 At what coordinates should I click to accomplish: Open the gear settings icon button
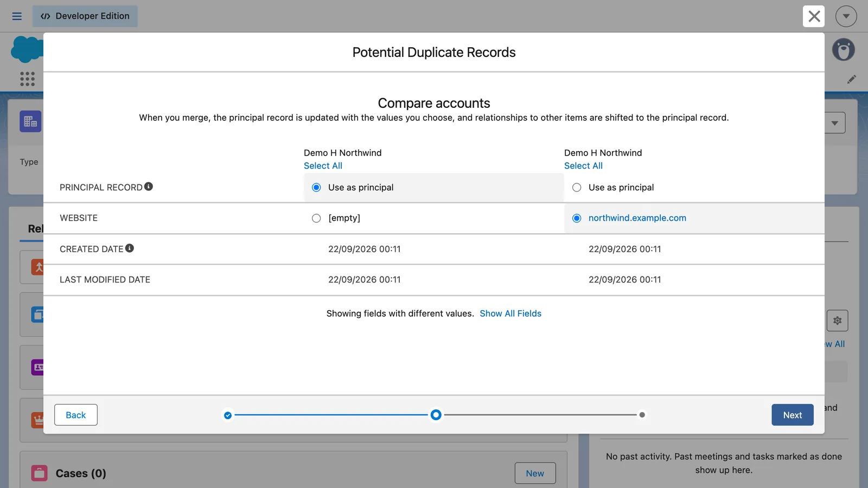pyautogui.click(x=837, y=320)
